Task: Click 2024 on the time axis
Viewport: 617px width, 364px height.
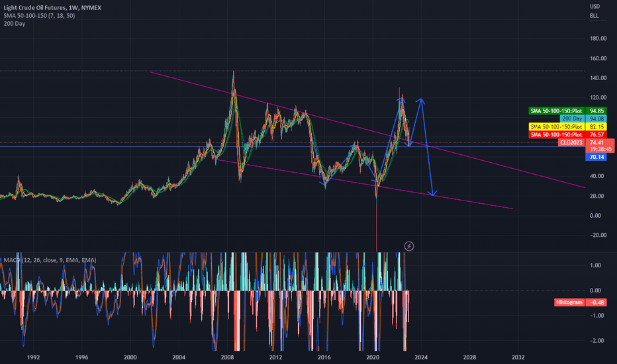Action: click(x=421, y=357)
